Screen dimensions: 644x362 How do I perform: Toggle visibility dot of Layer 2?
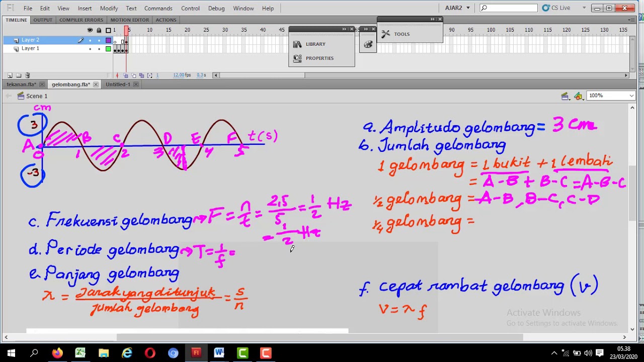pyautogui.click(x=90, y=40)
